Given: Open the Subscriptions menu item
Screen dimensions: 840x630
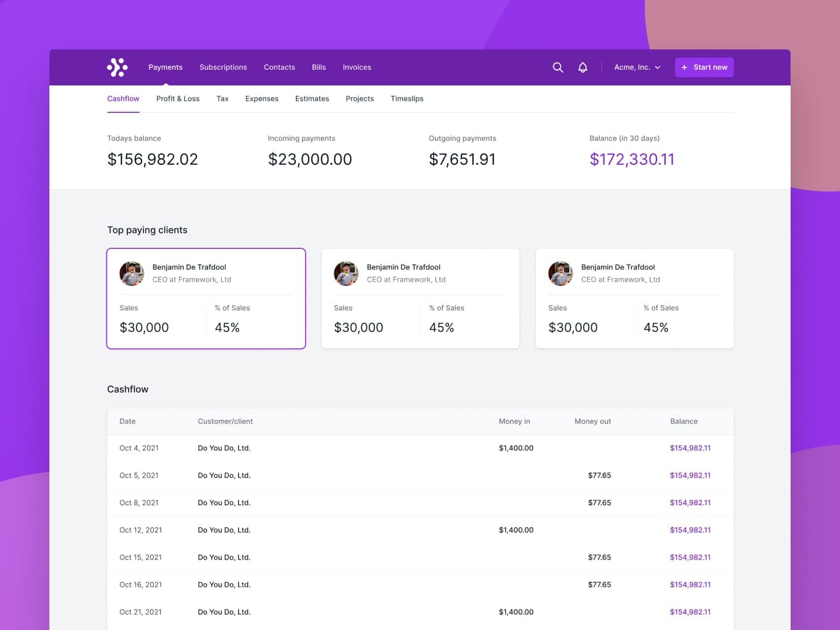Looking at the screenshot, I should (223, 67).
